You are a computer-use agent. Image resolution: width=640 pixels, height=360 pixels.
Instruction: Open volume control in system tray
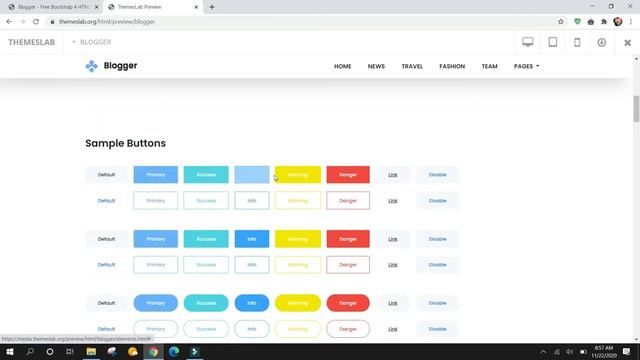(569, 351)
